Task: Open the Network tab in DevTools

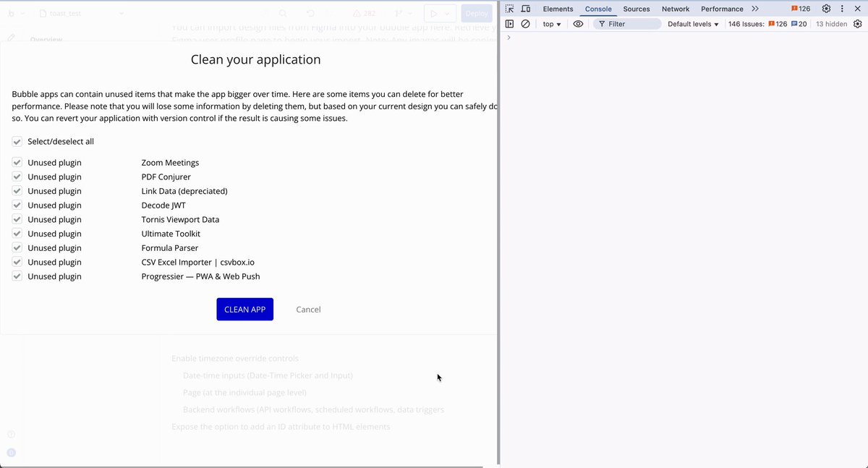Action: click(x=676, y=9)
